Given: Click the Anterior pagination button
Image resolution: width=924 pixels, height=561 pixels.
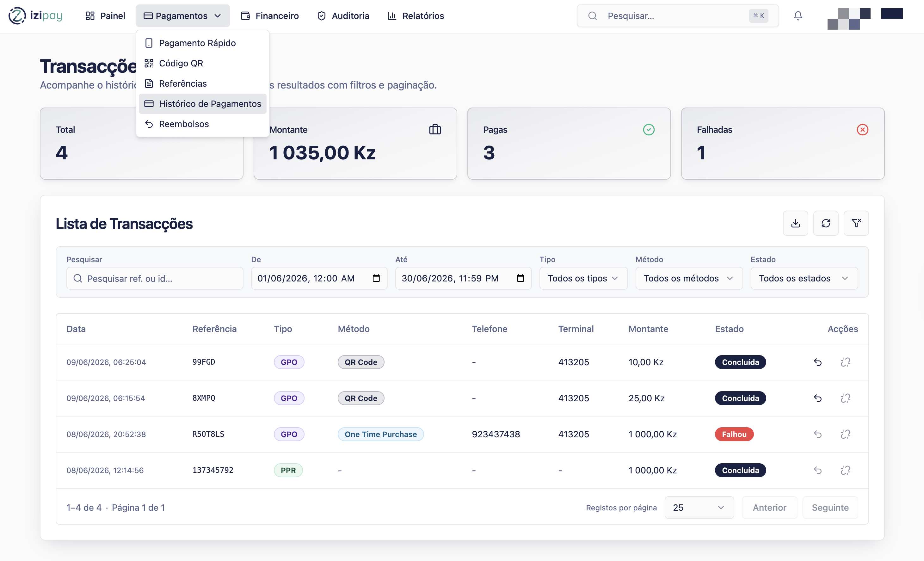Looking at the screenshot, I should click(x=769, y=508).
